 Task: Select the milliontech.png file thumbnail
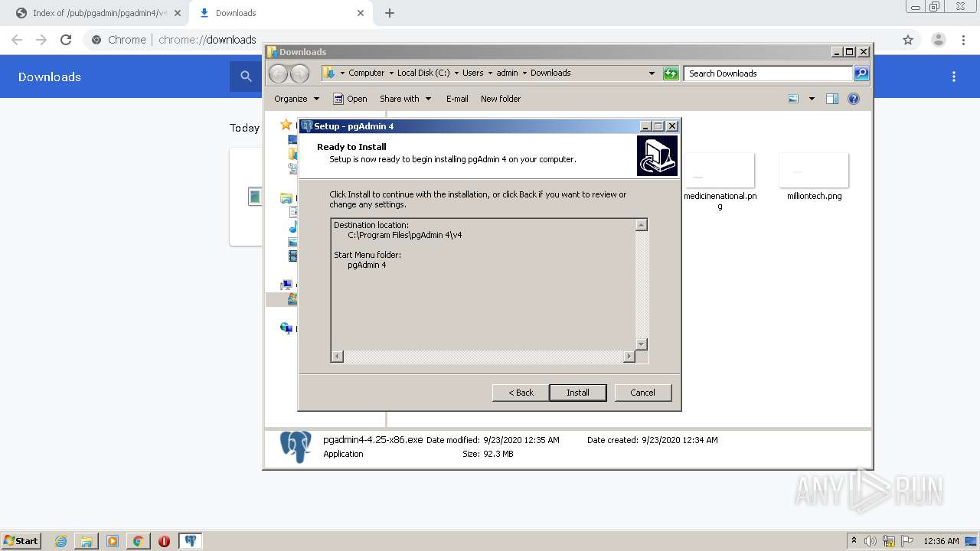pos(814,171)
